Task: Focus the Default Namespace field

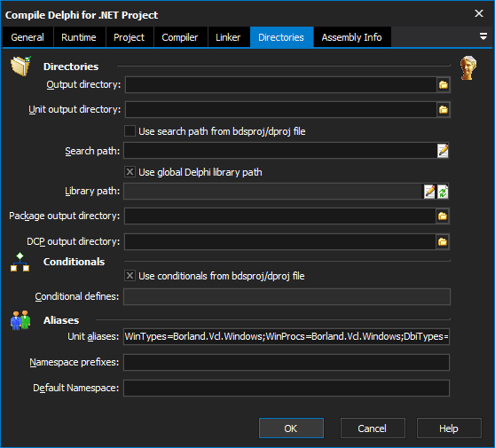Action: click(x=287, y=388)
